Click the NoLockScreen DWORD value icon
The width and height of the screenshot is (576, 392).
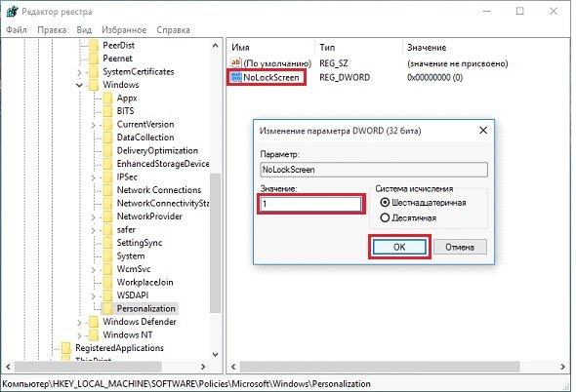235,77
